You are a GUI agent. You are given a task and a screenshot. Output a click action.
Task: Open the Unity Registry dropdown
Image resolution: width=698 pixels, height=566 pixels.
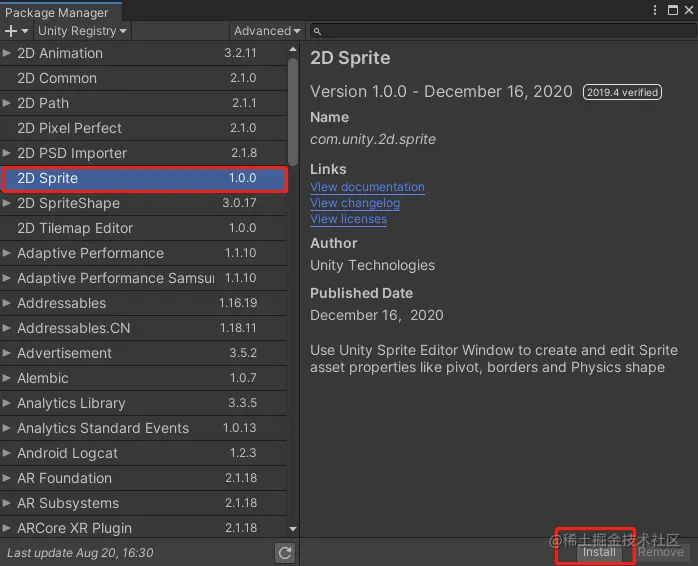(x=82, y=31)
